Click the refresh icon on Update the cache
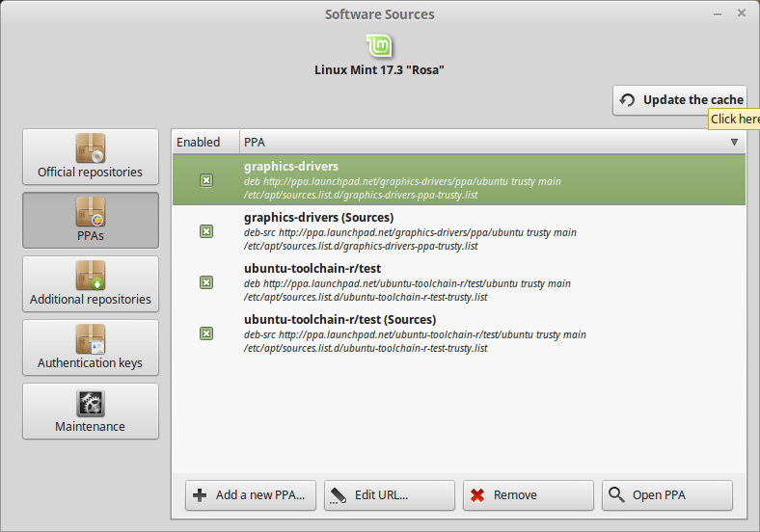 [627, 100]
